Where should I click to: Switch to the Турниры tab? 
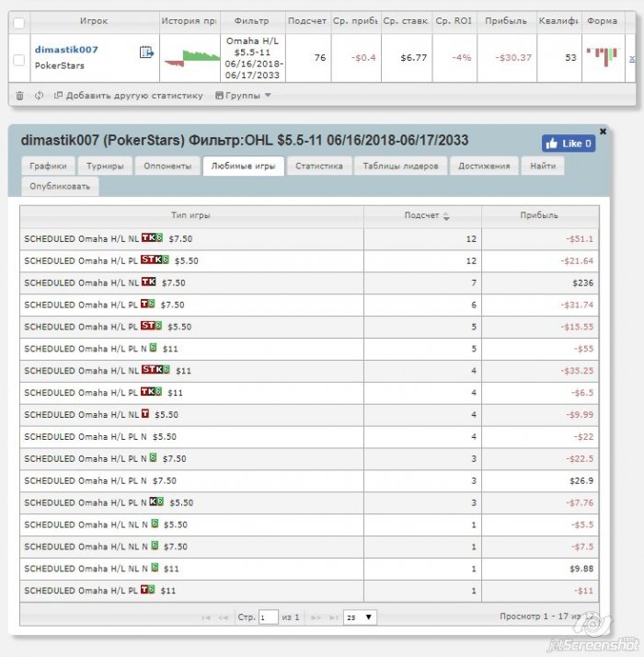tap(106, 166)
